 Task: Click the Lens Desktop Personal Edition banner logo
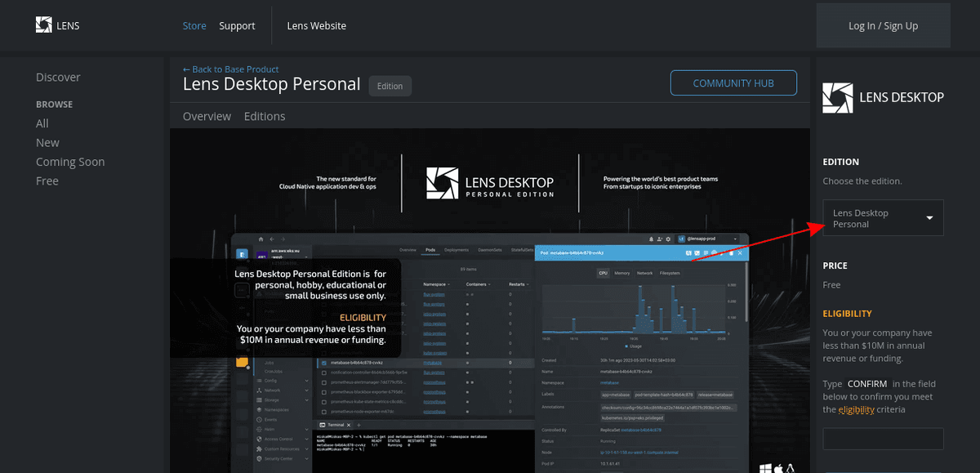[490, 183]
